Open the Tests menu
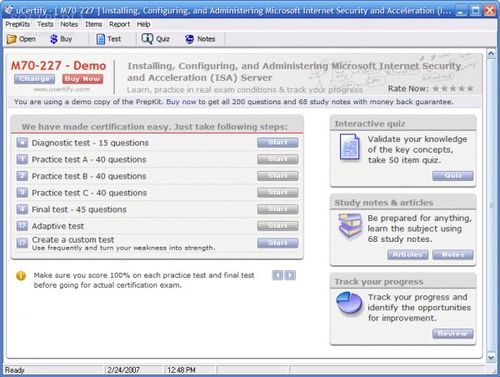 point(45,24)
